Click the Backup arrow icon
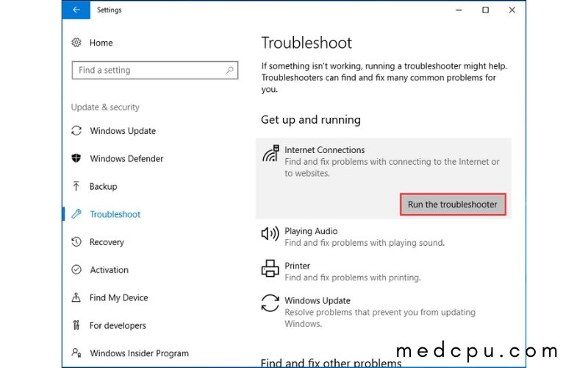The height and width of the screenshot is (368, 588). (76, 186)
